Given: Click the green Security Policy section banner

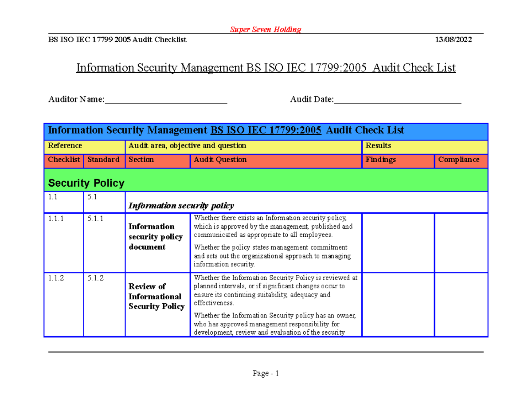Looking at the screenshot, I should click(x=86, y=182).
